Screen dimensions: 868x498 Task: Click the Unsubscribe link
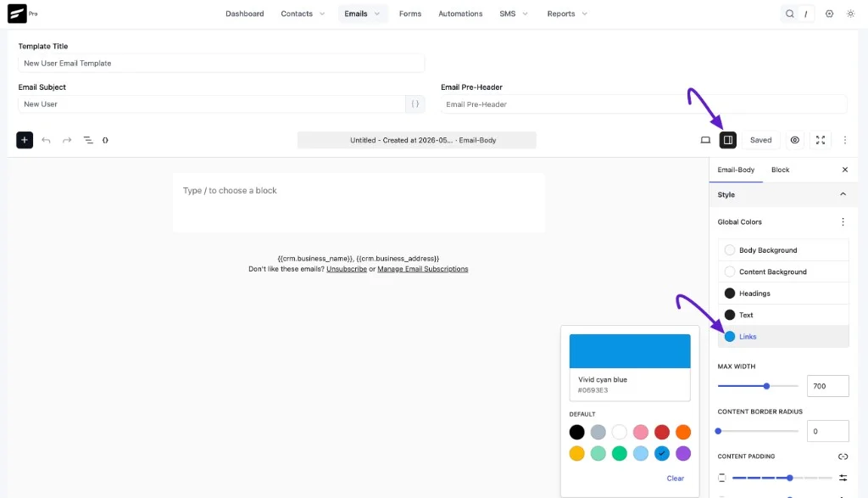[347, 269]
